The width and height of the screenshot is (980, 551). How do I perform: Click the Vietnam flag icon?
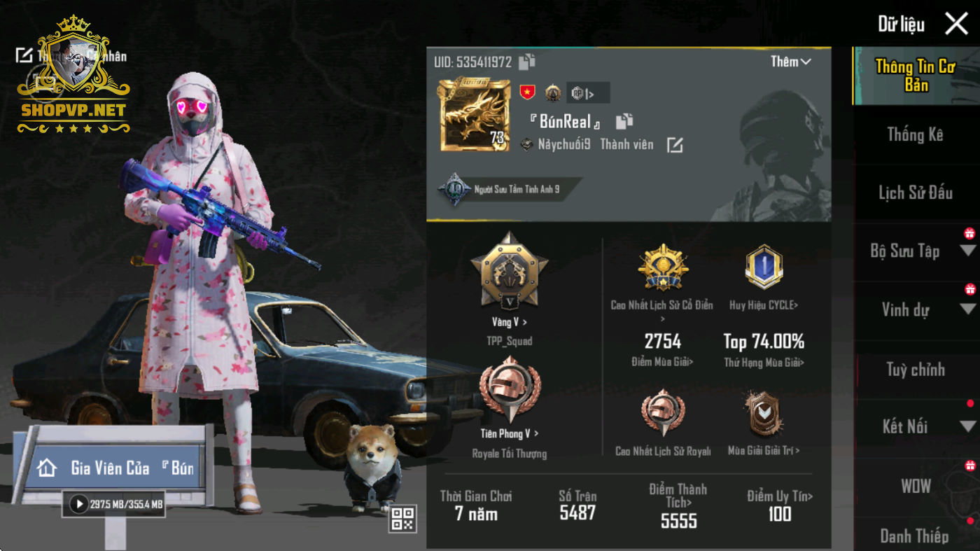527,92
